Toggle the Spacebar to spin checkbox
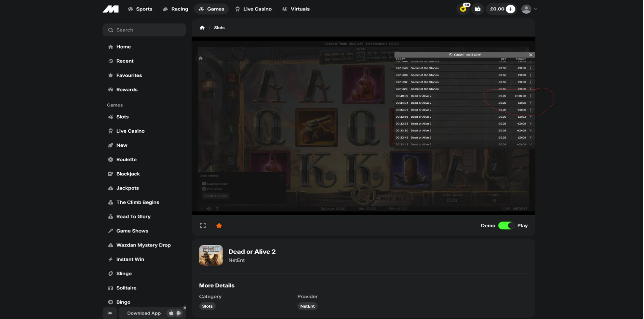Screen dimensions: 644x319 pyautogui.click(x=204, y=184)
